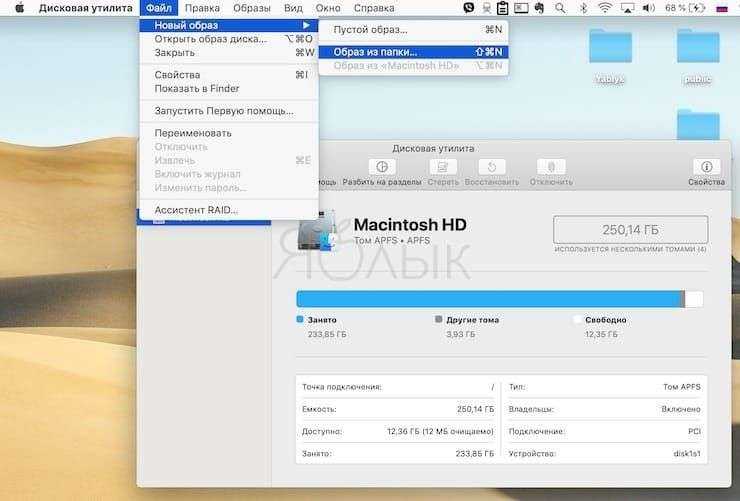
Task: Expand the Новый образ submenu arrow
Action: (x=306, y=25)
